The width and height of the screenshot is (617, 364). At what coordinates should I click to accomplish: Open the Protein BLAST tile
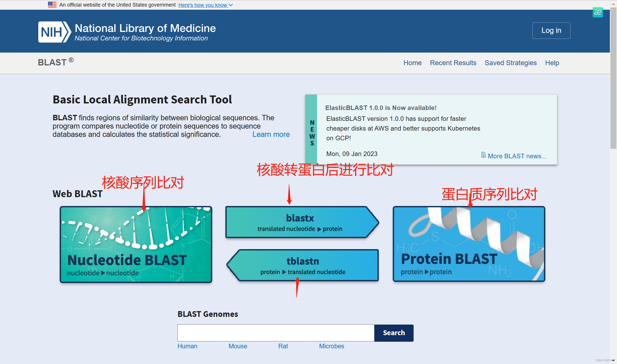click(x=469, y=244)
